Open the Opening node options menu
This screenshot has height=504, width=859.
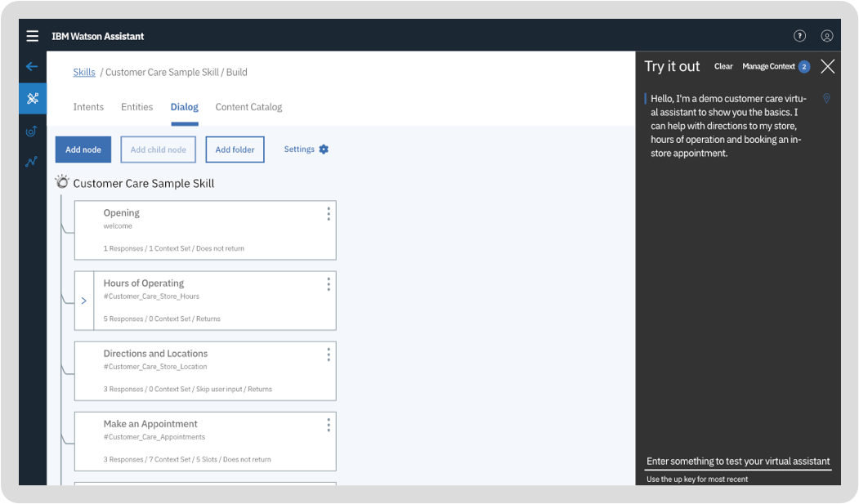tap(329, 214)
